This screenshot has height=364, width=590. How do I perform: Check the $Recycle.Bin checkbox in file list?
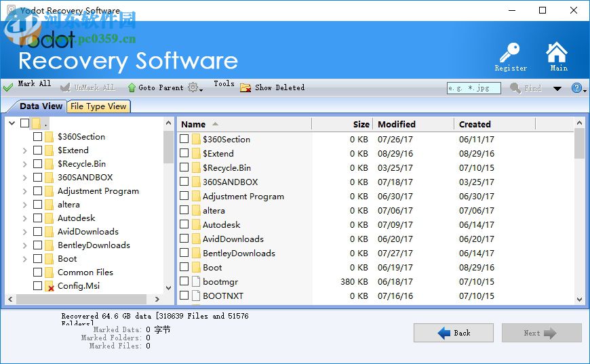[x=184, y=167]
